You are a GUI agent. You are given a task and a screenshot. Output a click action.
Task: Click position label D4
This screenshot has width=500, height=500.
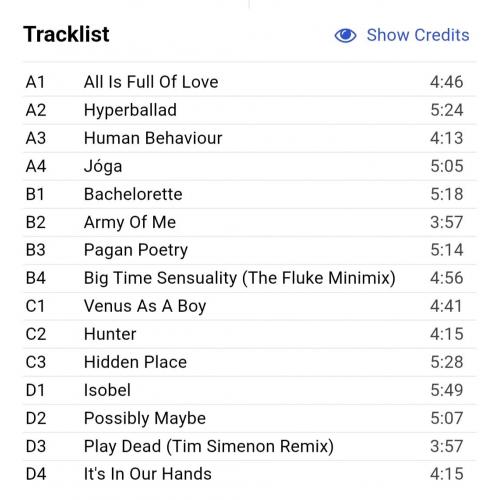36,474
